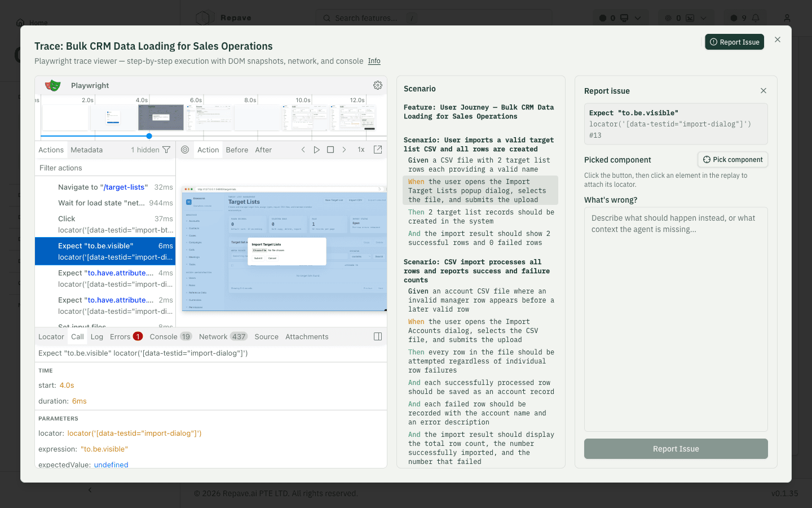The height and width of the screenshot is (508, 812).
Task: Change the 1x playback speed
Action: click(361, 150)
